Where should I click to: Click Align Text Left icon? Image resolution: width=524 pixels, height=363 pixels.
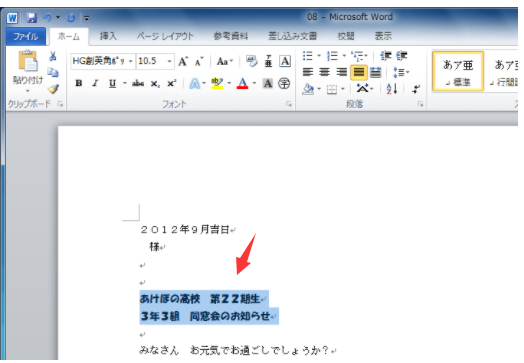308,72
